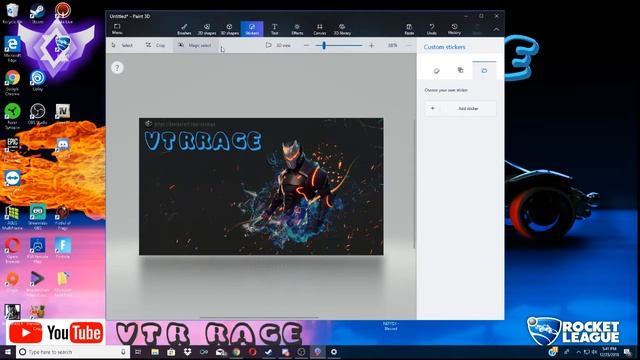Select the Stickers tool in toolbar
The width and height of the screenshot is (640, 360).
tap(252, 29)
